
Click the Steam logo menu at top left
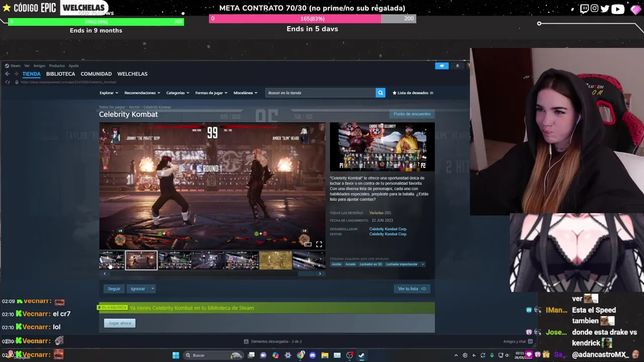7,66
